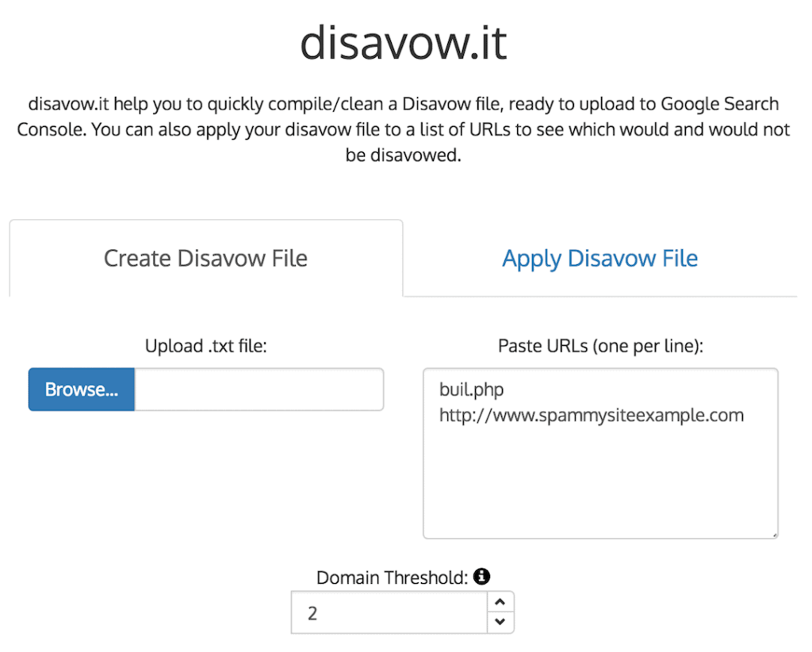This screenshot has height=652, width=812.
Task: Click the Domain Threshold info icon
Action: tap(481, 576)
